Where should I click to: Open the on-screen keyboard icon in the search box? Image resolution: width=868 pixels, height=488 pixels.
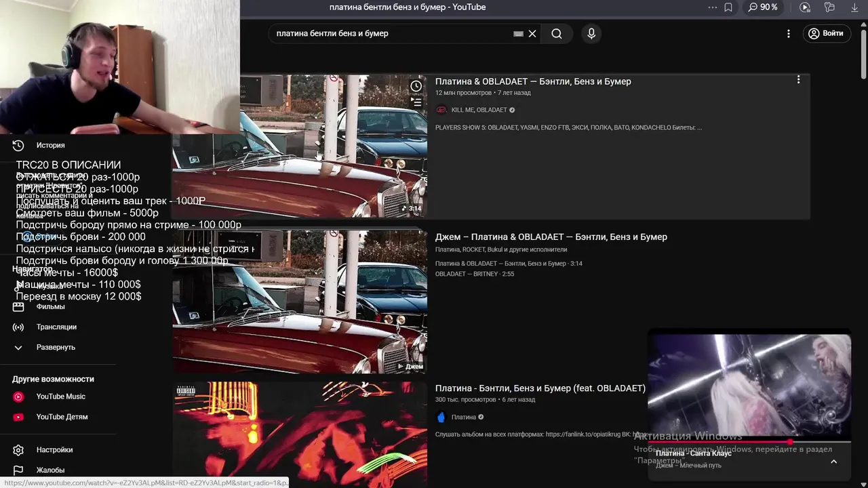[519, 34]
